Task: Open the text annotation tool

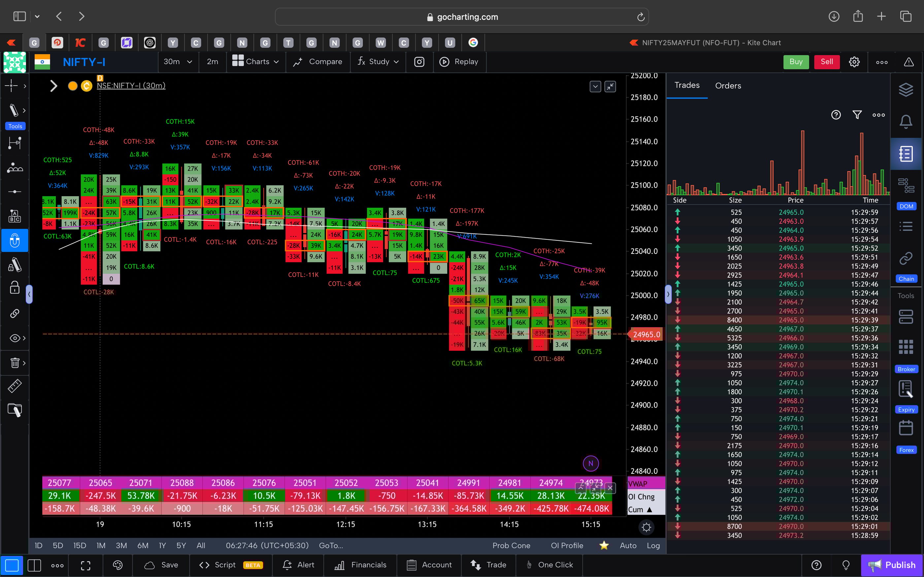Action: (x=15, y=216)
